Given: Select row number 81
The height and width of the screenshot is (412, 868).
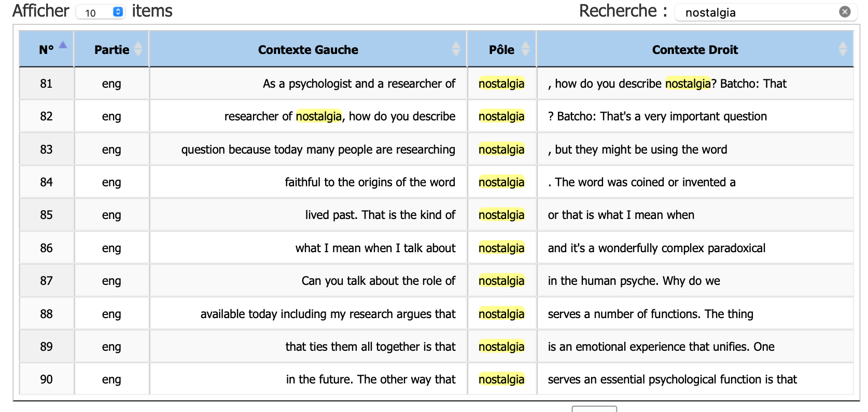Looking at the screenshot, I should click(x=46, y=84).
